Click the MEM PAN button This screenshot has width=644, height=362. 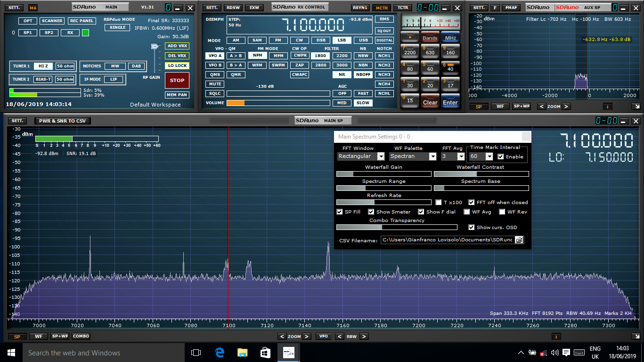pyautogui.click(x=177, y=95)
